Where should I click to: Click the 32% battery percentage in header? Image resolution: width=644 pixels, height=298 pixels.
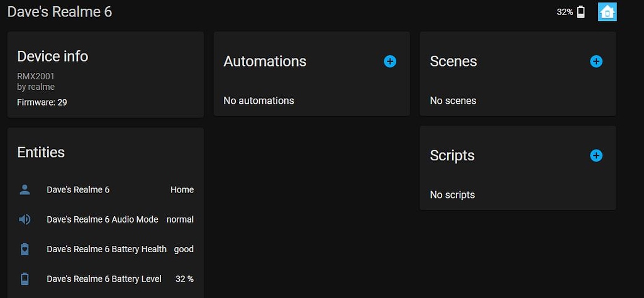565,12
